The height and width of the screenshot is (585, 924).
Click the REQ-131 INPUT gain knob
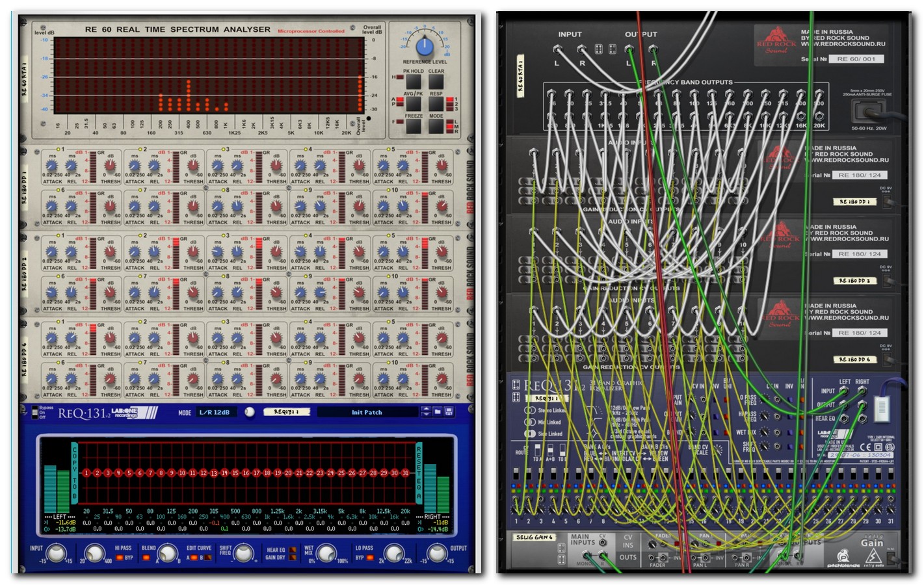(x=56, y=553)
